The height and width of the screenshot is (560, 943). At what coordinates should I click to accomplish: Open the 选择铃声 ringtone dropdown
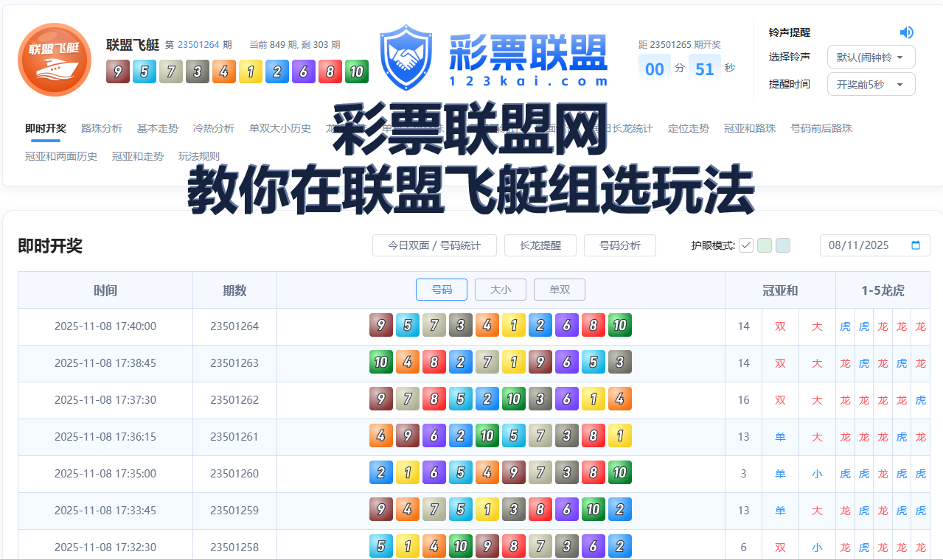point(871,56)
